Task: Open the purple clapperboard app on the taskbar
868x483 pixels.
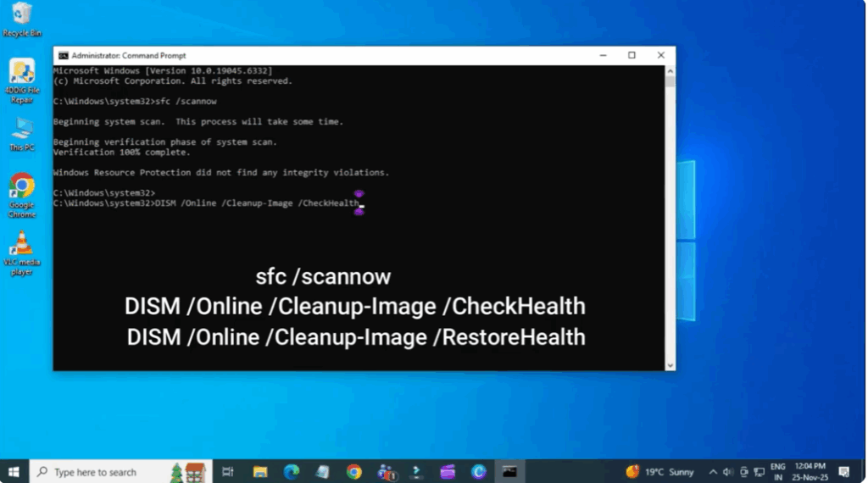Action: [448, 472]
